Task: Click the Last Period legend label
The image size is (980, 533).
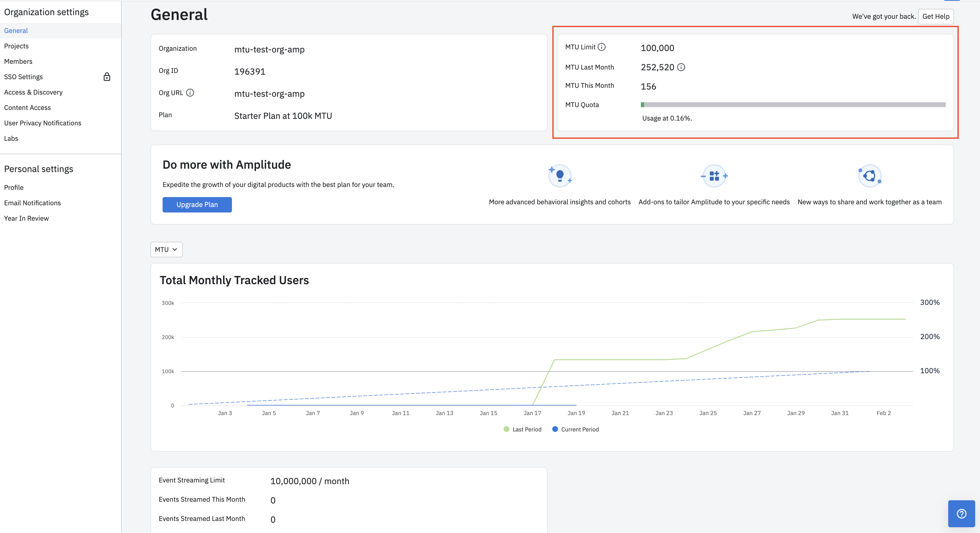Action: coord(527,429)
